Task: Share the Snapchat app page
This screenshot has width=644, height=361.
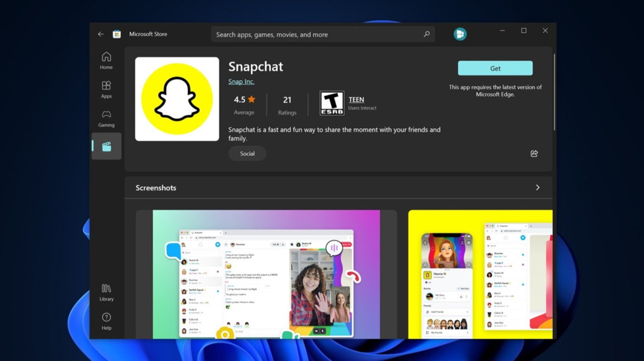Action: [x=534, y=153]
